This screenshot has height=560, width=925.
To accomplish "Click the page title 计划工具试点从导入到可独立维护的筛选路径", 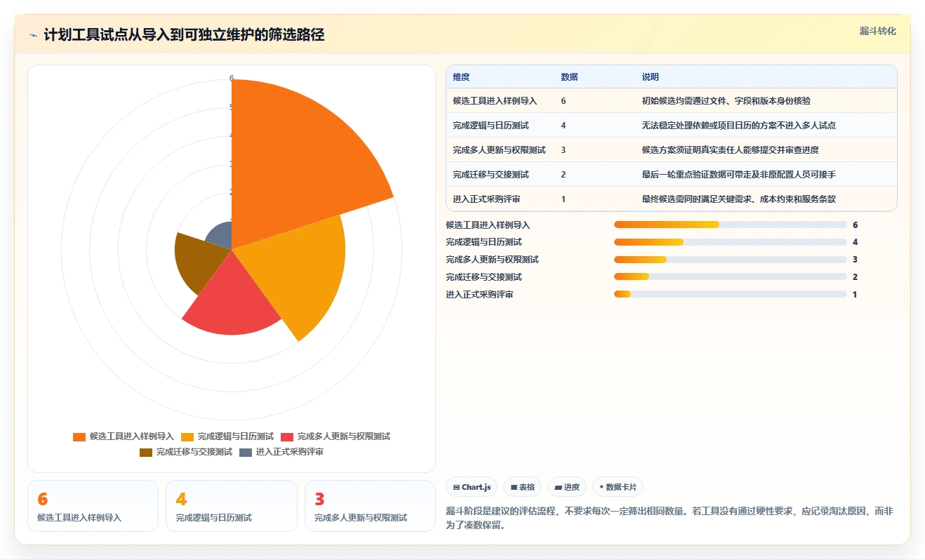I will pos(184,35).
